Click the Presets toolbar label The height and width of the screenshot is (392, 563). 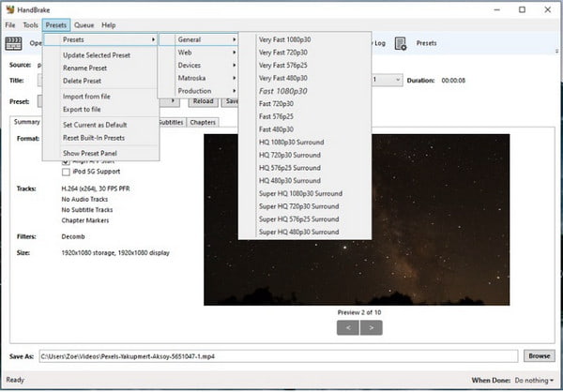(427, 43)
